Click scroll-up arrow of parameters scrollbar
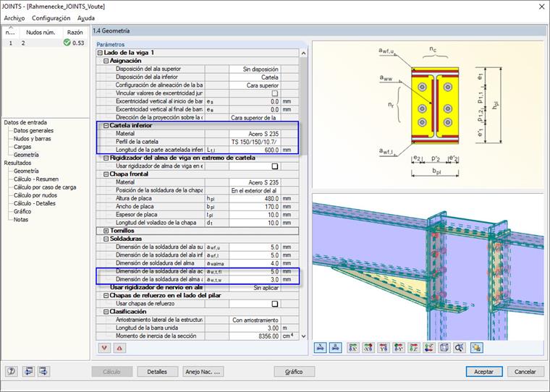The width and height of the screenshot is (550, 392). (x=303, y=54)
